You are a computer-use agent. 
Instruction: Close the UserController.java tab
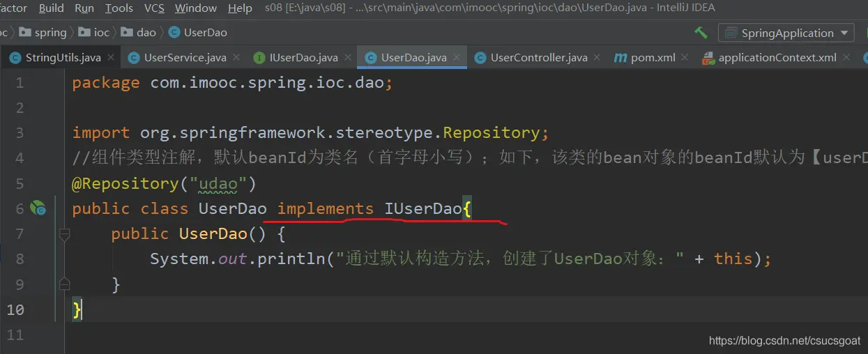point(597,58)
